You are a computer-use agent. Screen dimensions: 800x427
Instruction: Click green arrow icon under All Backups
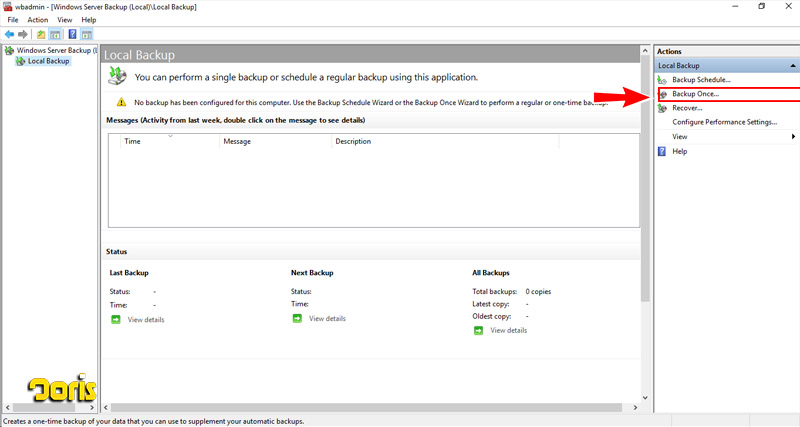pyautogui.click(x=478, y=331)
